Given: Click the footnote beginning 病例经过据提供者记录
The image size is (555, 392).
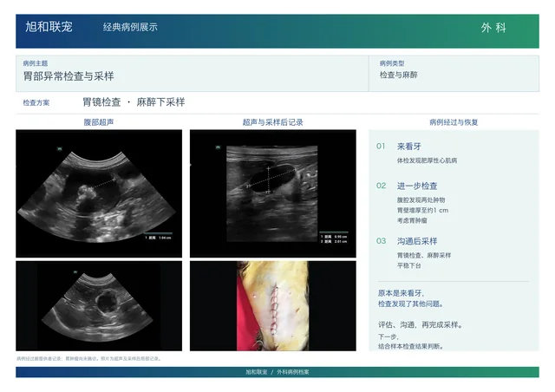Looking at the screenshot, I should point(88,359).
